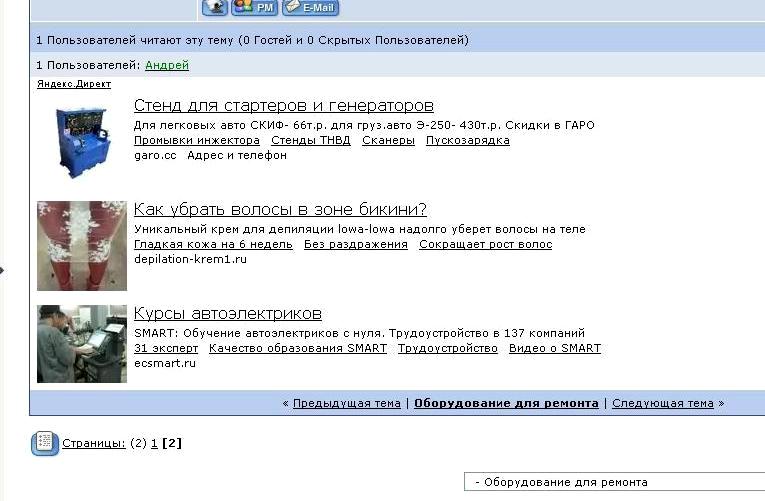Click the Страницы: link
The image size is (765, 501).
[94, 443]
